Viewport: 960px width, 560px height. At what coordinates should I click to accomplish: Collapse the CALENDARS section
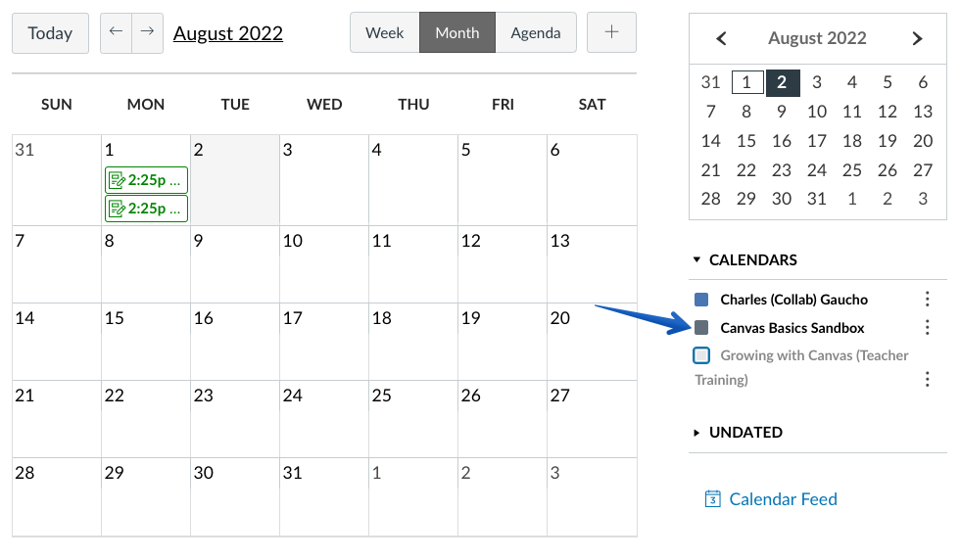(745, 260)
